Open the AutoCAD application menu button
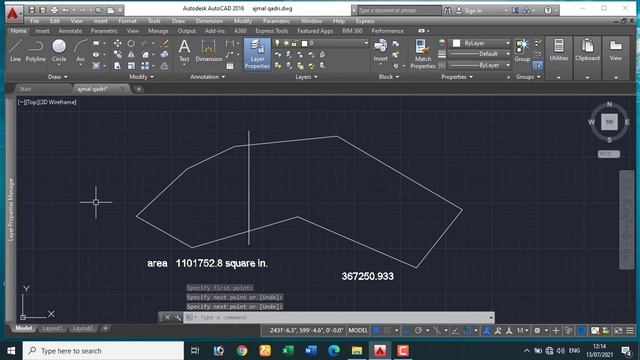Screen dimensions: 640x360 pos(13,14)
